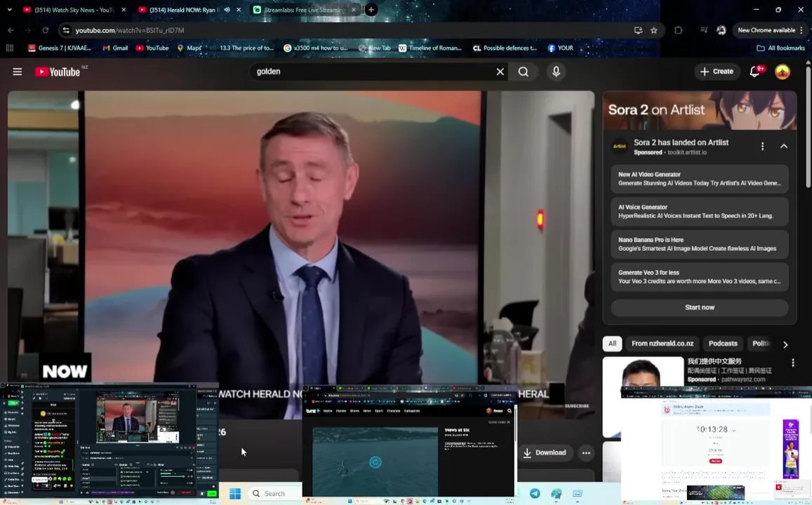Screen dimensions: 812x505
Task: Go to YouTube home via logo
Action: pyautogui.click(x=58, y=72)
